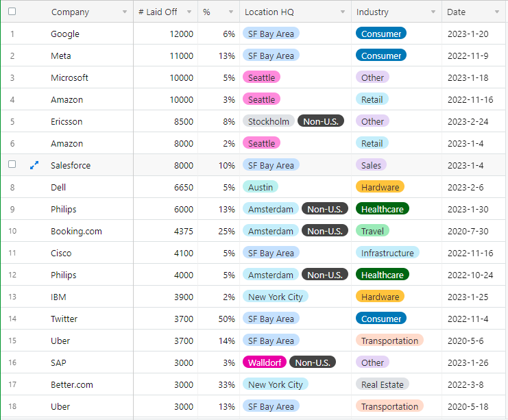Click the Infrastructure industry tag
Image resolution: width=508 pixels, height=420 pixels.
coord(387,253)
